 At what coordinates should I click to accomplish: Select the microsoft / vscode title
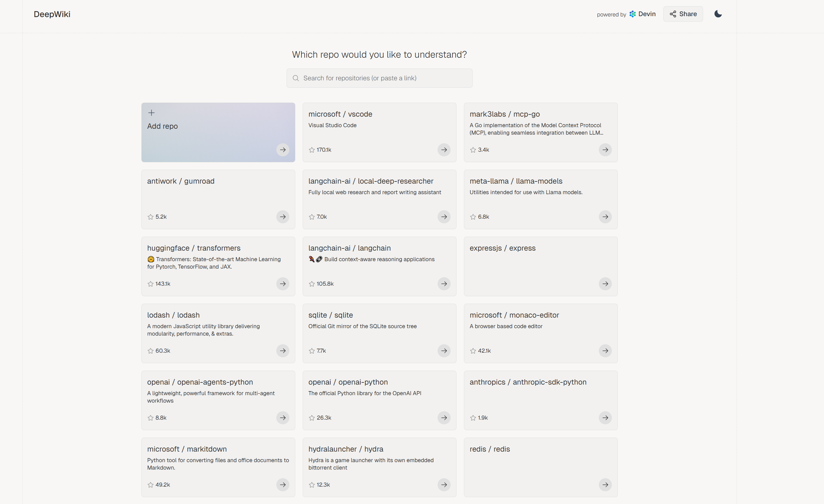point(340,114)
